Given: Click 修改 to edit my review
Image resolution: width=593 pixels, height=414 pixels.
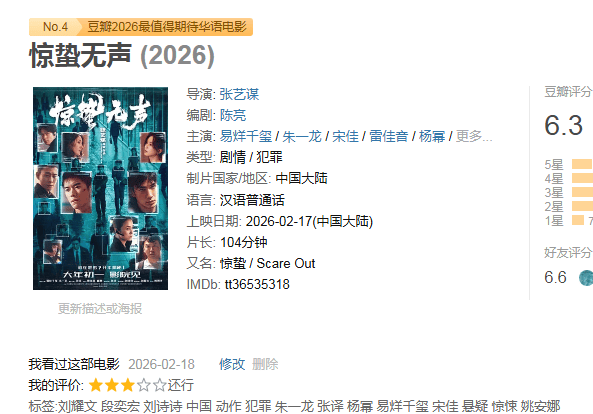Looking at the screenshot, I should click(x=232, y=364).
